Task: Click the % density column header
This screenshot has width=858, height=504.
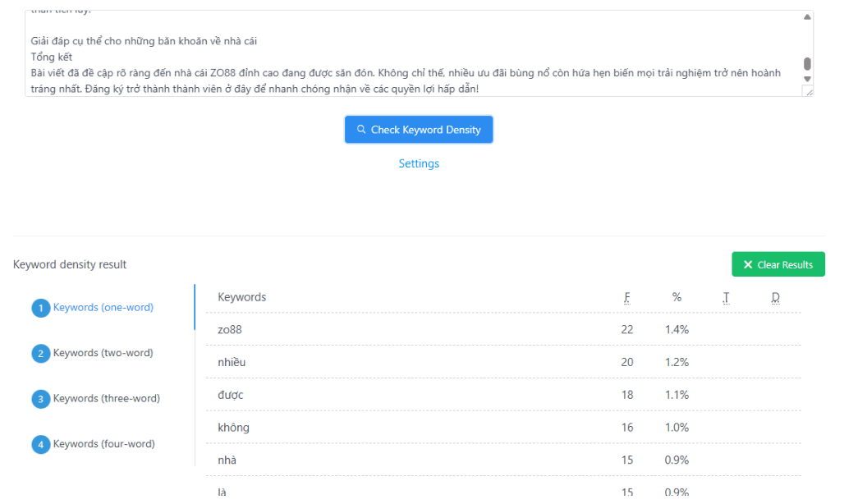Action: (677, 297)
